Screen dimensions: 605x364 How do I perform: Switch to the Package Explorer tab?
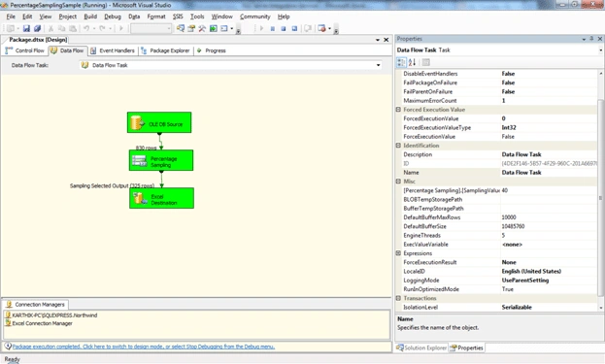[165, 50]
